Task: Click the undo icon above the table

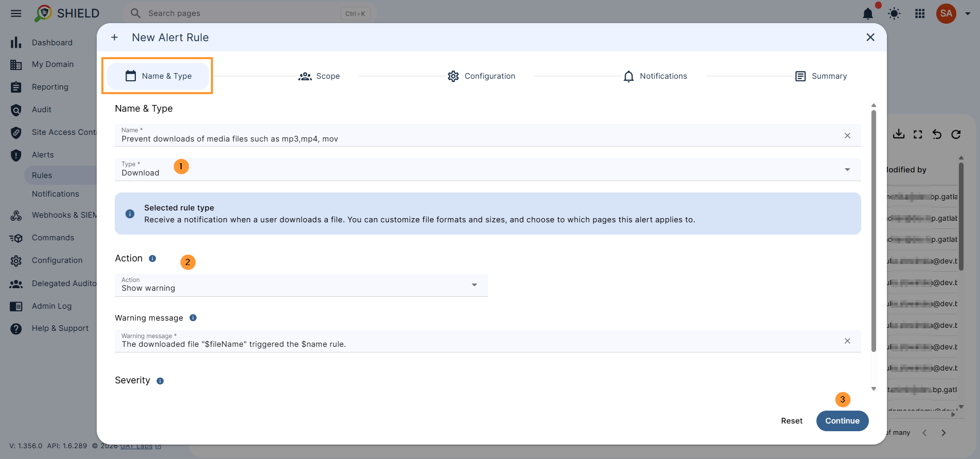Action: coord(937,134)
